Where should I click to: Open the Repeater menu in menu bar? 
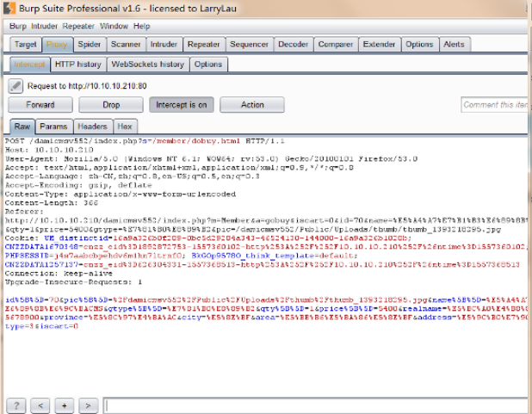tap(78, 26)
